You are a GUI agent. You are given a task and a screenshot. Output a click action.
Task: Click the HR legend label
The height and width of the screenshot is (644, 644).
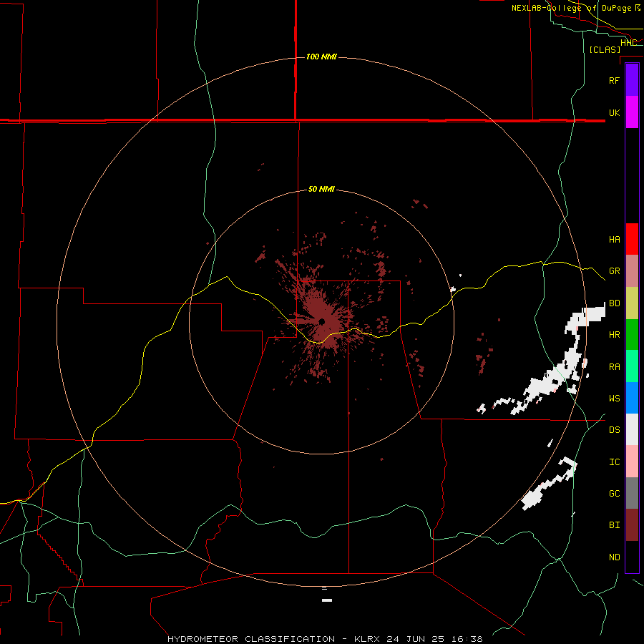click(614, 335)
